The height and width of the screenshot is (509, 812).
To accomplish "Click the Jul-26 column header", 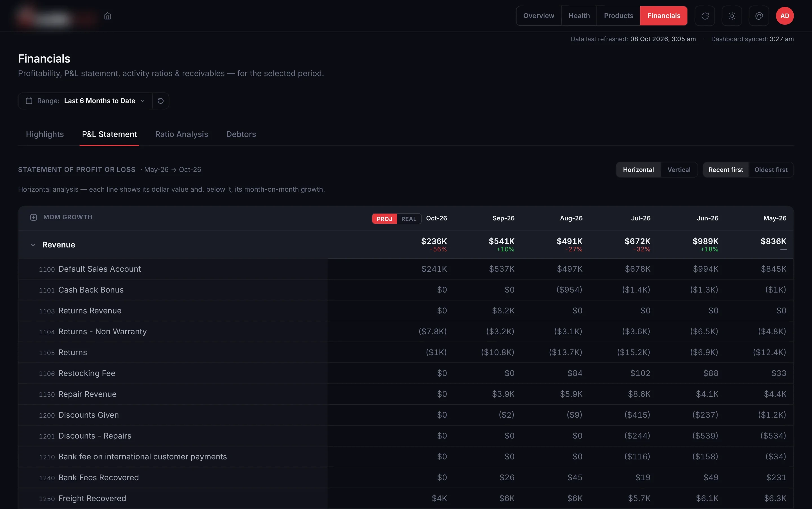I will point(641,218).
